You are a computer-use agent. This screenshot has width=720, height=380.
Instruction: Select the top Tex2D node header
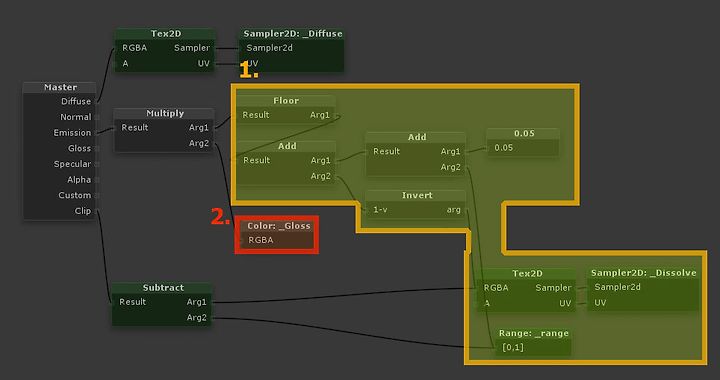click(x=165, y=34)
